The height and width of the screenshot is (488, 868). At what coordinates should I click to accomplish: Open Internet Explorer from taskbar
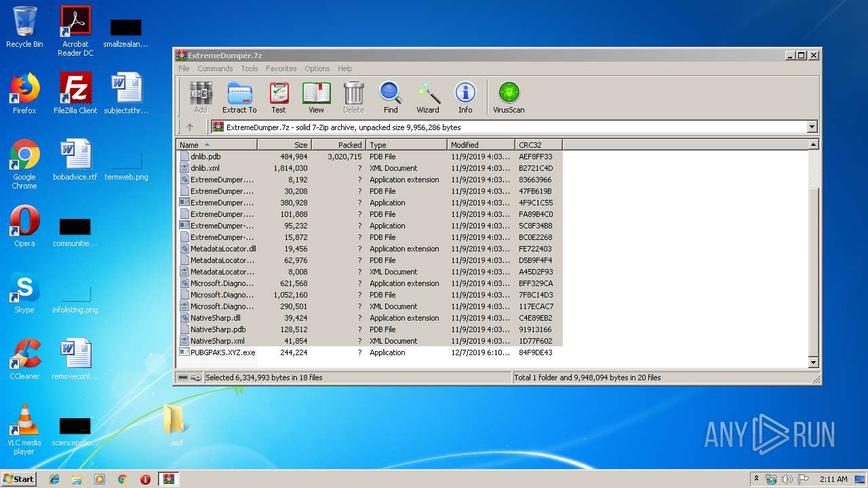click(x=54, y=479)
